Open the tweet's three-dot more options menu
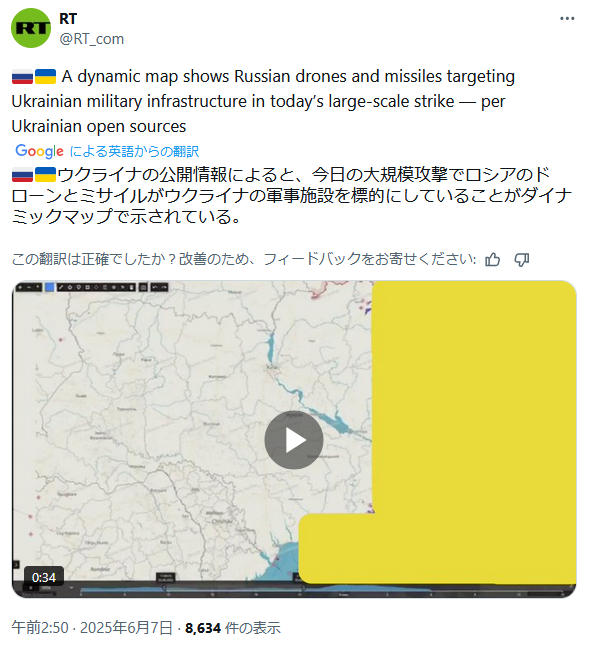This screenshot has height=647, width=589. (567, 19)
